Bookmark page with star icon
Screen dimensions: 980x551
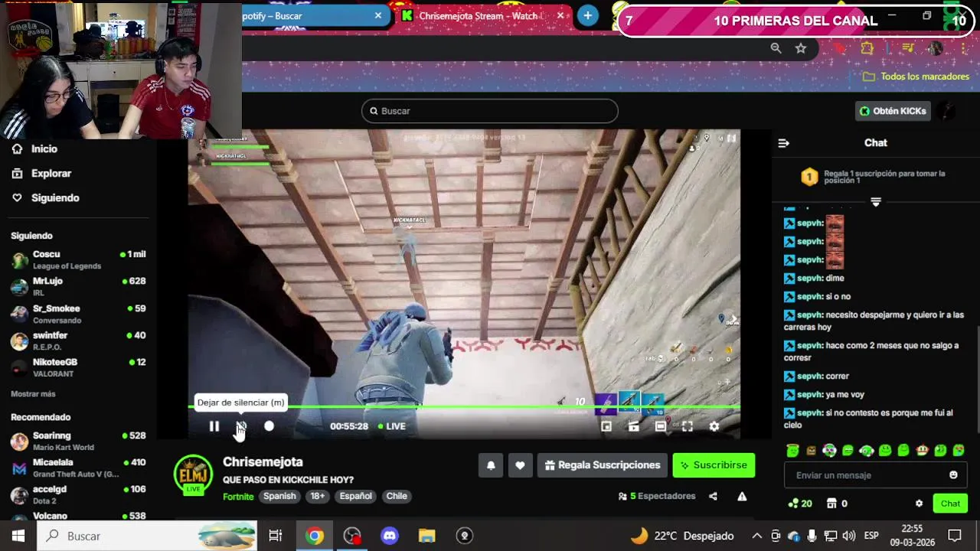[801, 48]
